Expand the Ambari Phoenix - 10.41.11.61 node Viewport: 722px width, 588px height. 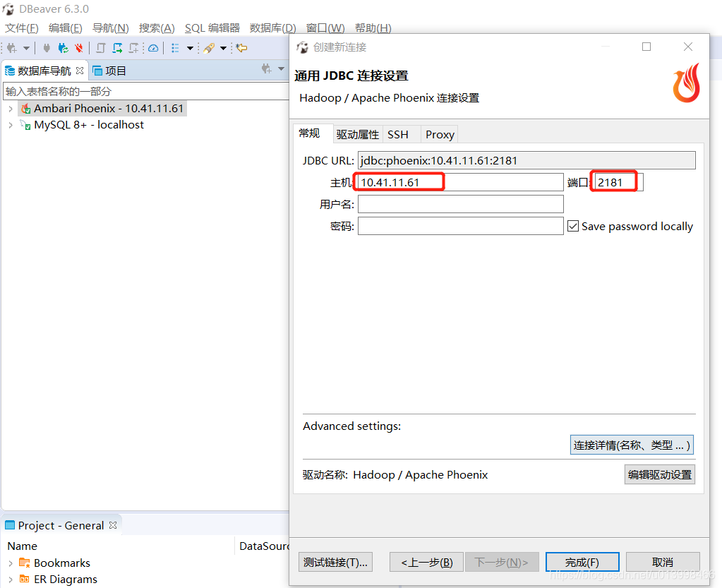pyautogui.click(x=11, y=109)
